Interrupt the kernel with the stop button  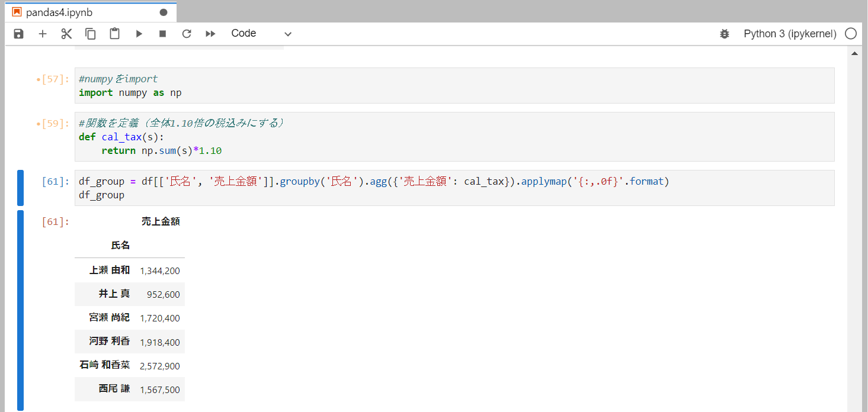162,34
